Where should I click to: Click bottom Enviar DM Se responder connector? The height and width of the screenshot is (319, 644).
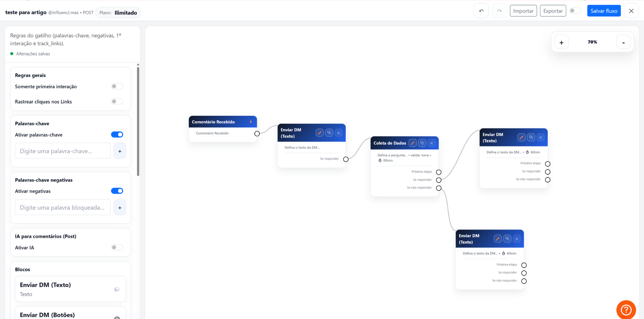click(x=524, y=273)
